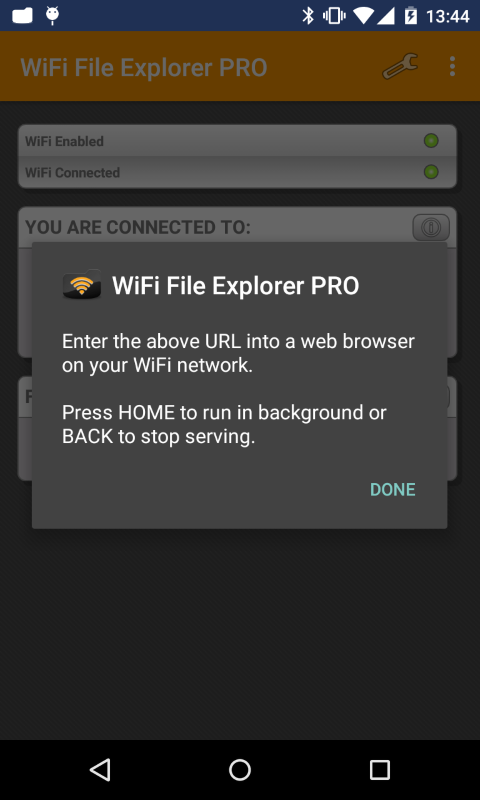Click the WiFi Enabled row label

click(64, 141)
